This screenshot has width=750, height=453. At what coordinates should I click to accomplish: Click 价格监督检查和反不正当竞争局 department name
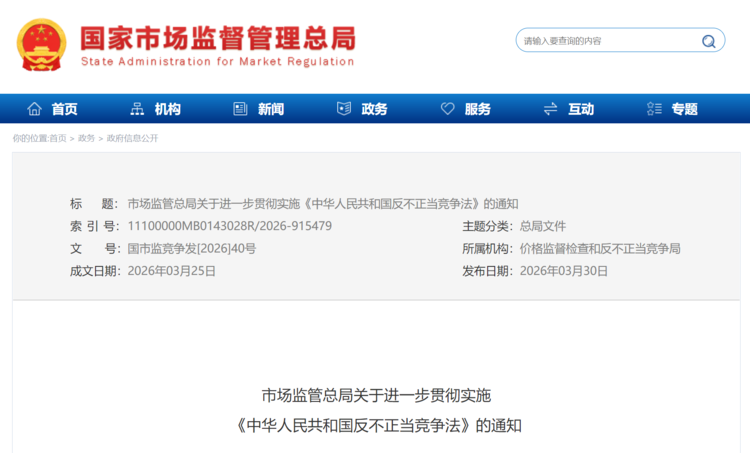point(600,248)
